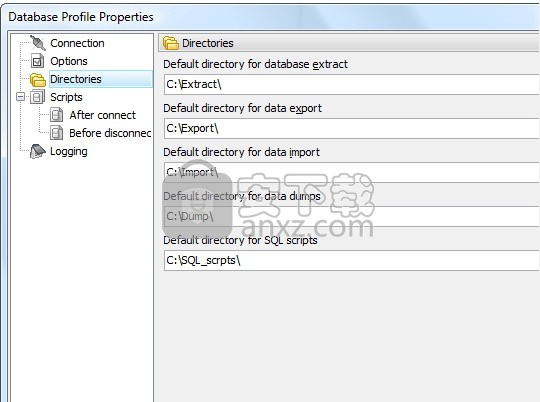Click the Directories header folder icon
Screen dimensions: 540x402
click(171, 43)
